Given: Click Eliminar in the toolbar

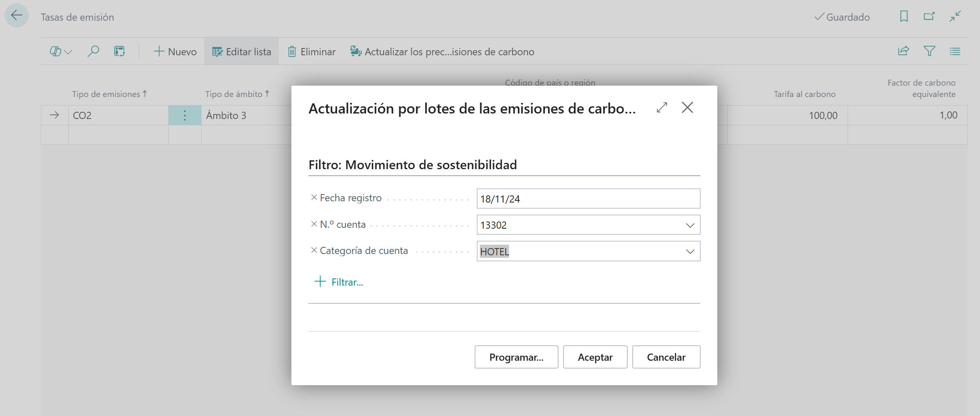Looking at the screenshot, I should [x=312, y=51].
